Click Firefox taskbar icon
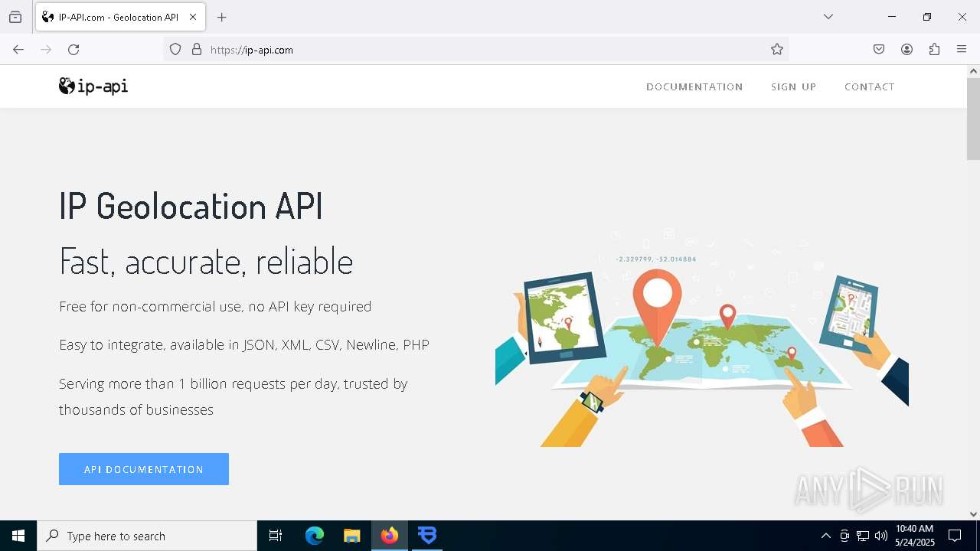 tap(390, 536)
